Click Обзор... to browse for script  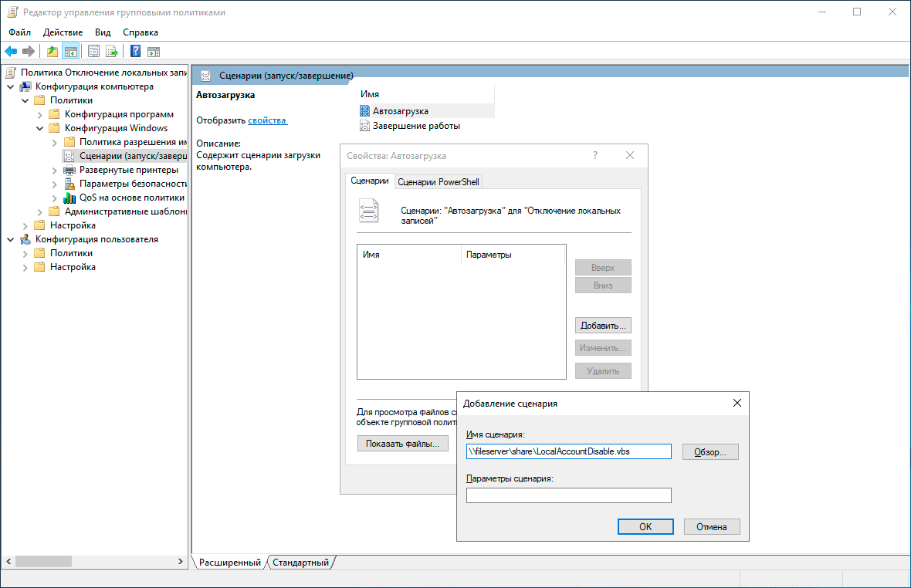pos(710,452)
